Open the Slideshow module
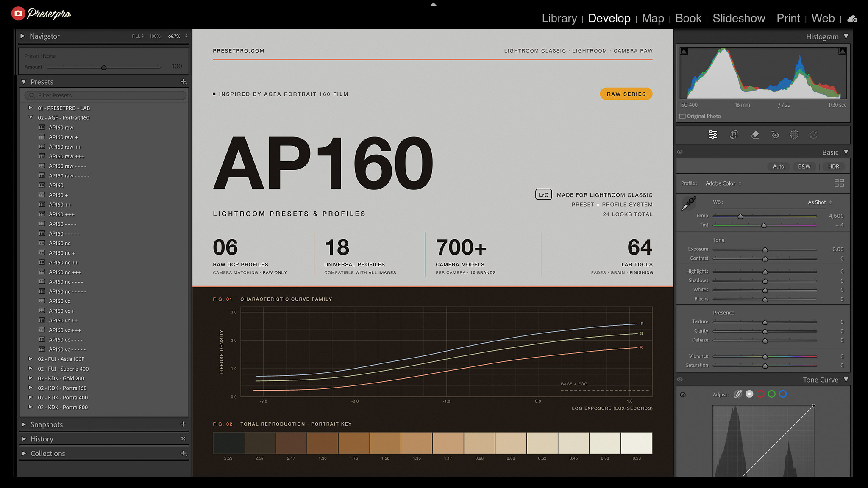868x488 pixels. 739,19
